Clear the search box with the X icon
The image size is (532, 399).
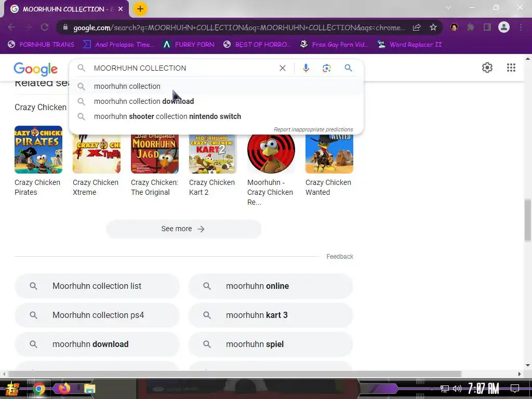pyautogui.click(x=282, y=68)
